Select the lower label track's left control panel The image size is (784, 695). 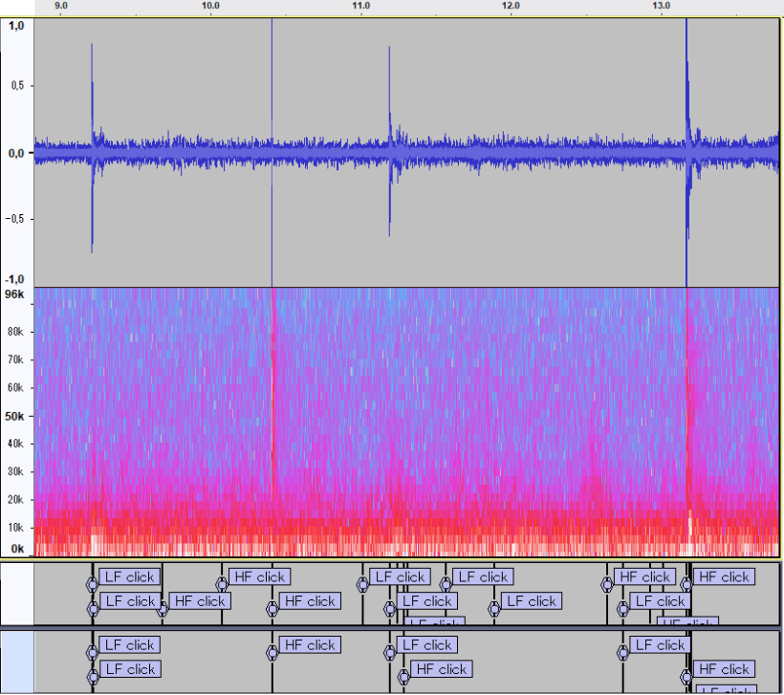[16, 662]
